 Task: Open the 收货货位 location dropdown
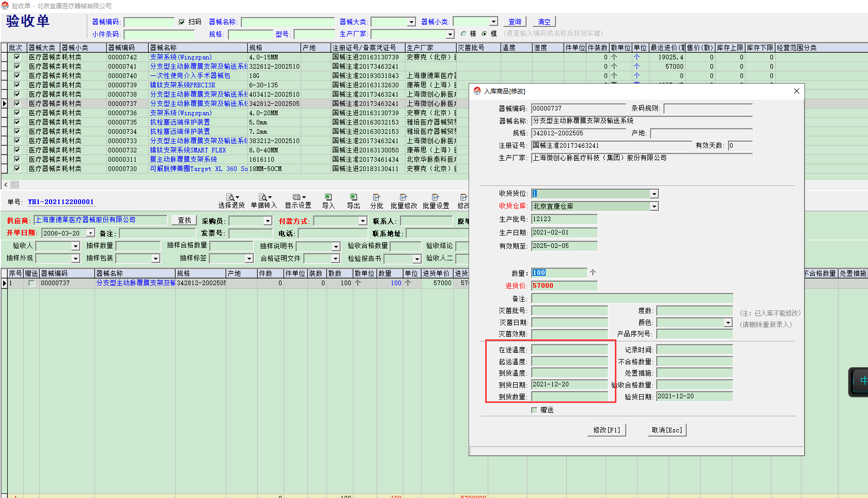pos(654,194)
